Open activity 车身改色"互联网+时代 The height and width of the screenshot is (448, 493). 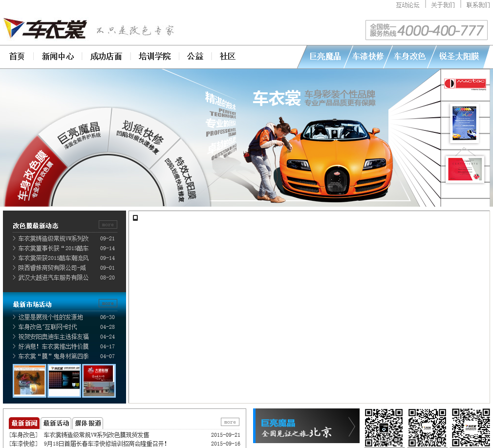click(x=47, y=327)
